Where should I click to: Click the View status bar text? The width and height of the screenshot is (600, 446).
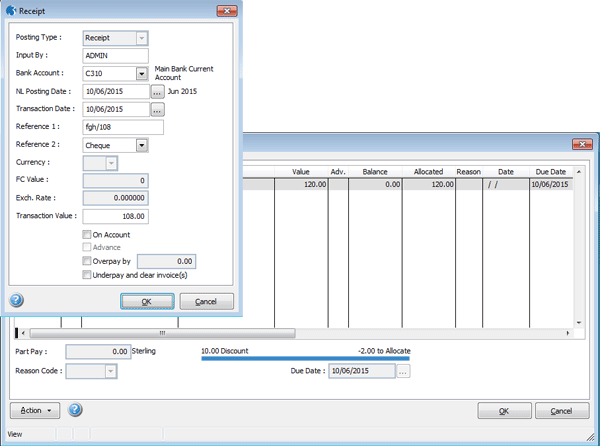pos(15,434)
